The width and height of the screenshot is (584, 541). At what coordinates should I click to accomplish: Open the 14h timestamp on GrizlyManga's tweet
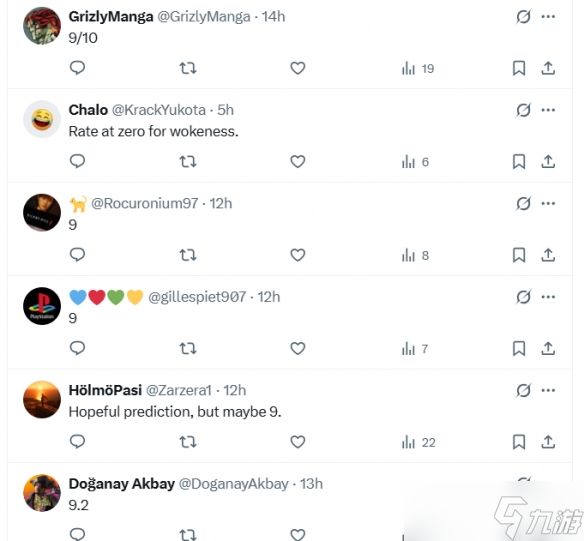[x=273, y=16]
